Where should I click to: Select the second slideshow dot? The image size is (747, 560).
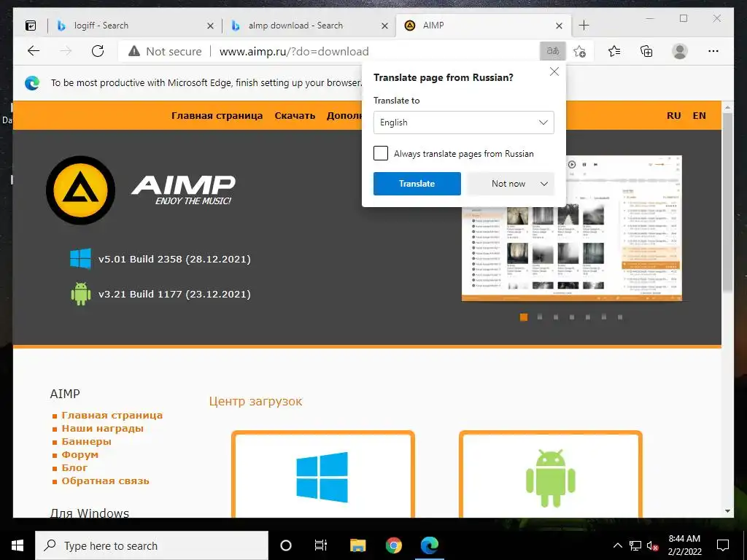540,317
